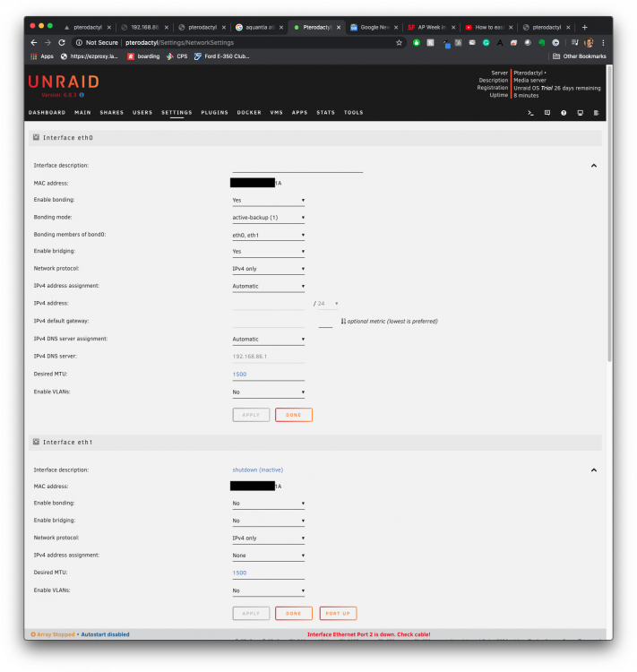The height and width of the screenshot is (672, 637).
Task: Open Other Bookmarks folder
Action: tap(579, 56)
